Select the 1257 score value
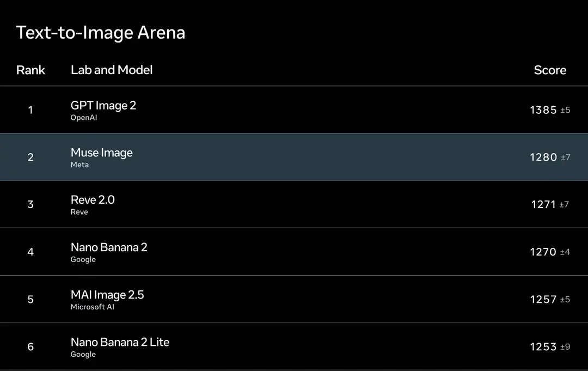Image resolution: width=588 pixels, height=371 pixels. (x=543, y=299)
